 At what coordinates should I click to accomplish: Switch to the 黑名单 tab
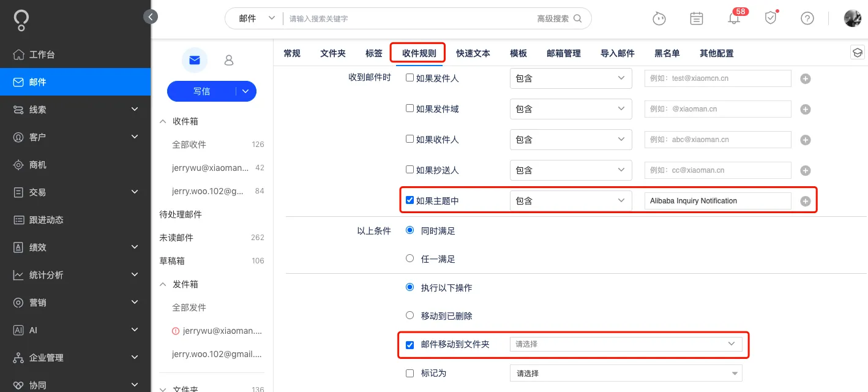(667, 53)
